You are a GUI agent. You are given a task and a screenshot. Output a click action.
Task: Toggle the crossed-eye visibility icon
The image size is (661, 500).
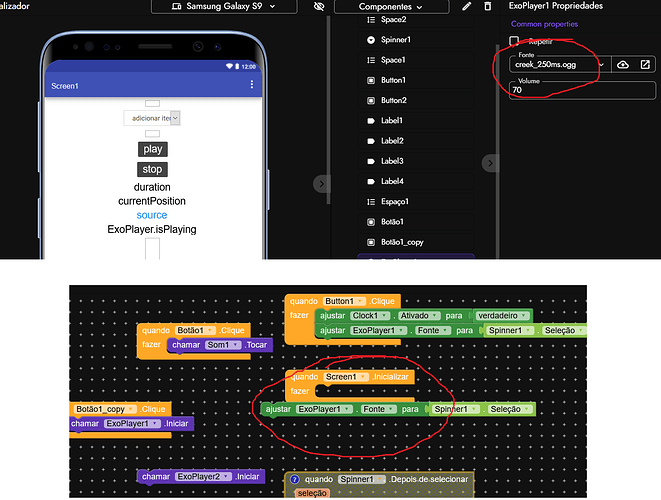(319, 6)
